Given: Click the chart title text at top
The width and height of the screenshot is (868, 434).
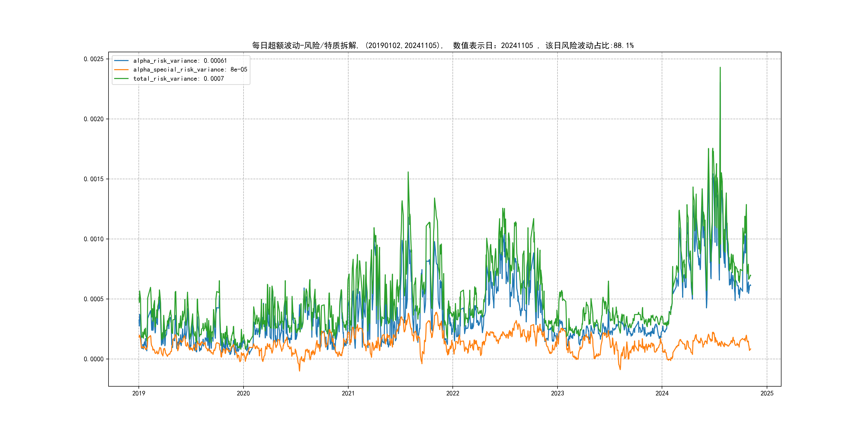Looking at the screenshot, I should [443, 46].
